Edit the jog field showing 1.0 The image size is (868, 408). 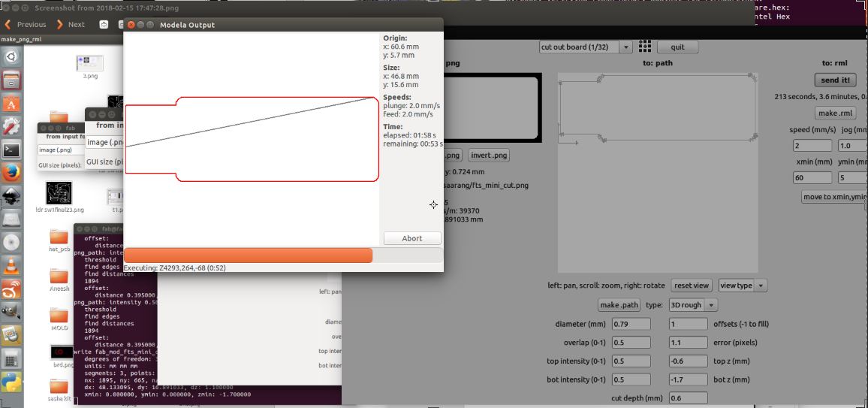(x=853, y=146)
